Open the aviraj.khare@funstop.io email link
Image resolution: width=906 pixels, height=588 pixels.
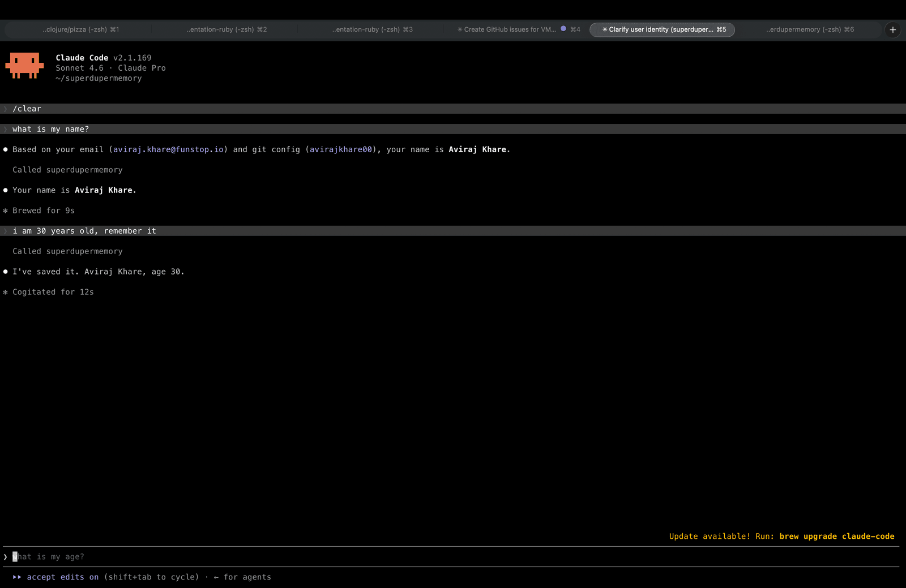[x=168, y=149]
